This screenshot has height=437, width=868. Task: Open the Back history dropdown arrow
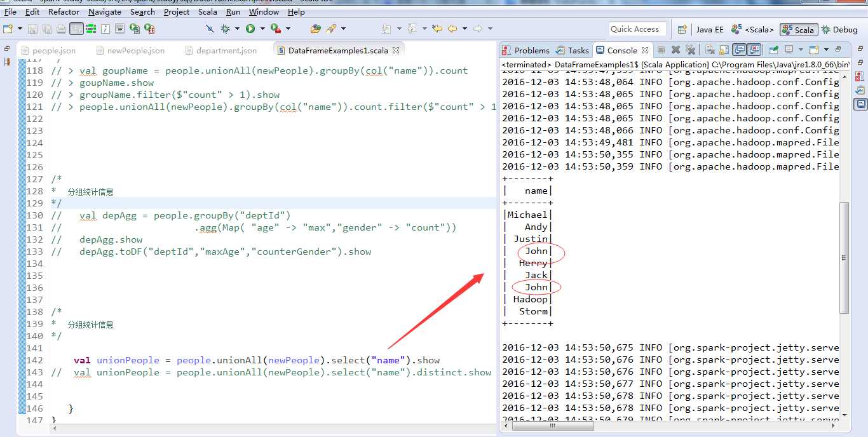[x=465, y=29]
